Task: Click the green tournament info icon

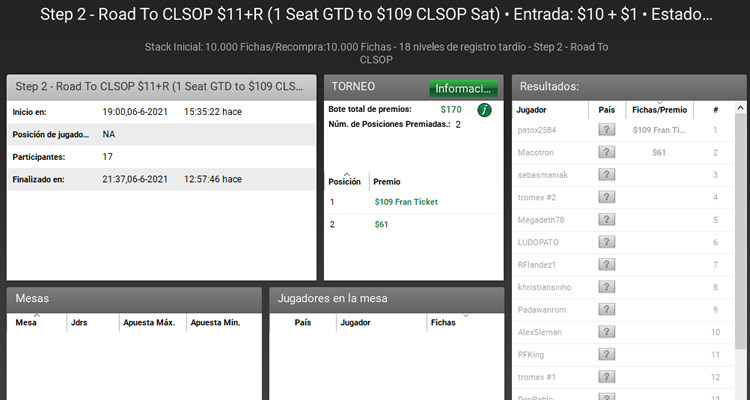Action: [x=484, y=109]
